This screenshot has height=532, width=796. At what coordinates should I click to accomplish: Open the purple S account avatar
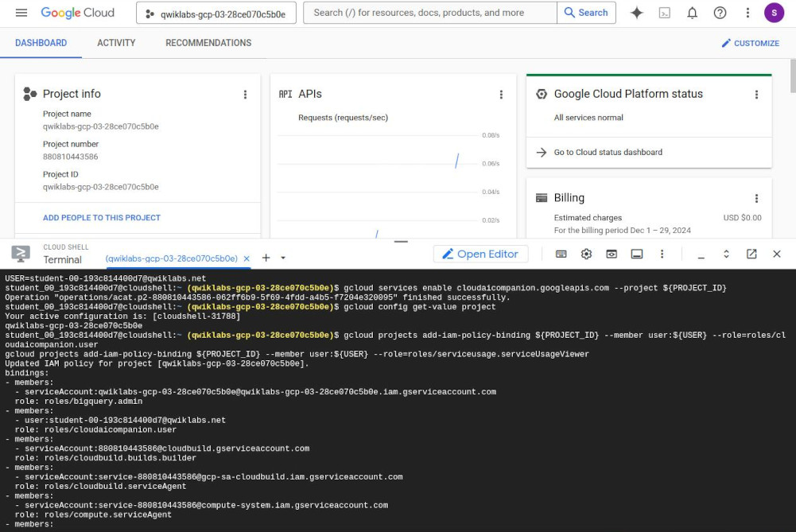coord(775,13)
